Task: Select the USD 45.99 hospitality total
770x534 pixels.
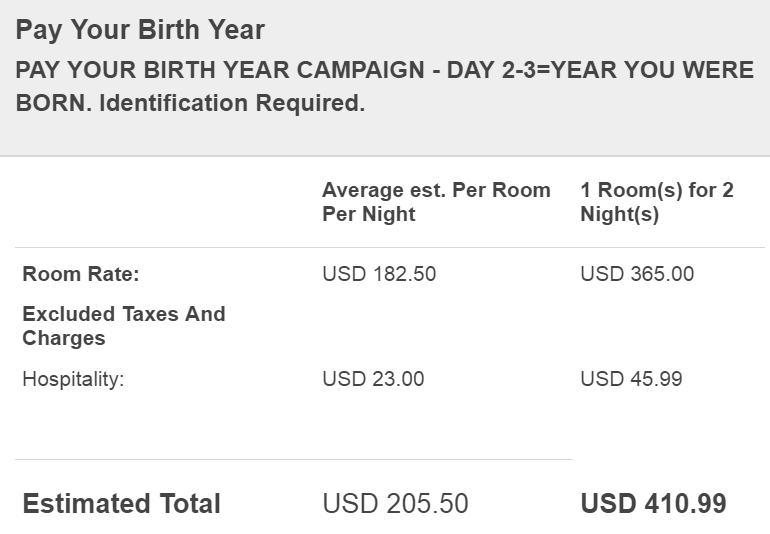Action: pyautogui.click(x=631, y=379)
